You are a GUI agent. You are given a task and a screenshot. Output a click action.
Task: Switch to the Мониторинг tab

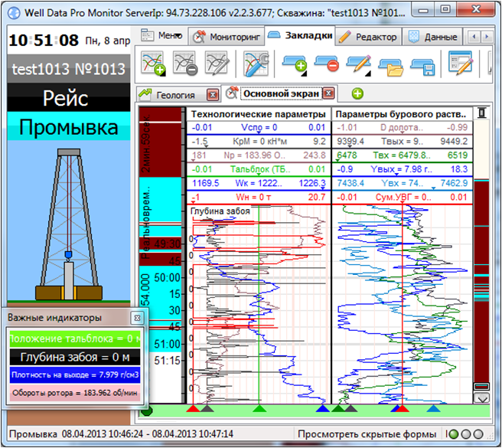[x=227, y=38]
